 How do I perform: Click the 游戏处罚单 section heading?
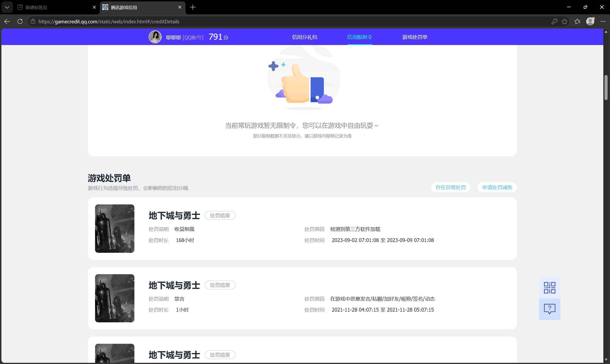(x=109, y=178)
